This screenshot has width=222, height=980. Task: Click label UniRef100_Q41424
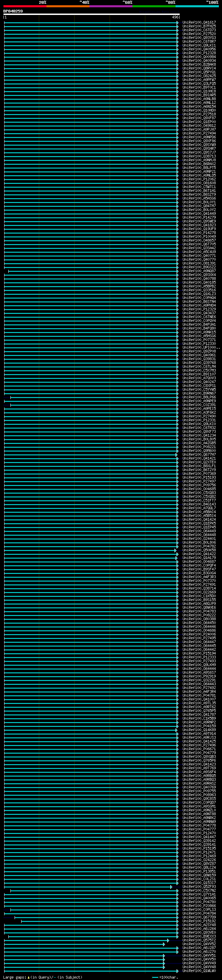point(199,520)
